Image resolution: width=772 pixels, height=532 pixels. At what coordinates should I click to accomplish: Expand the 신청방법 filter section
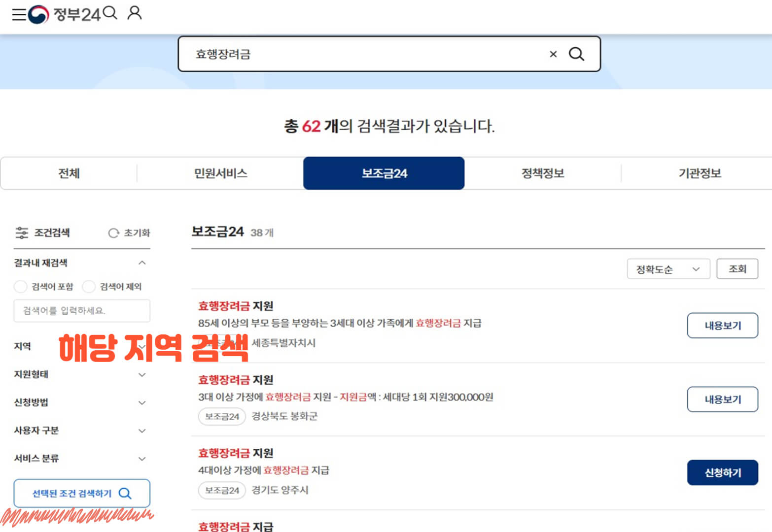click(x=142, y=402)
